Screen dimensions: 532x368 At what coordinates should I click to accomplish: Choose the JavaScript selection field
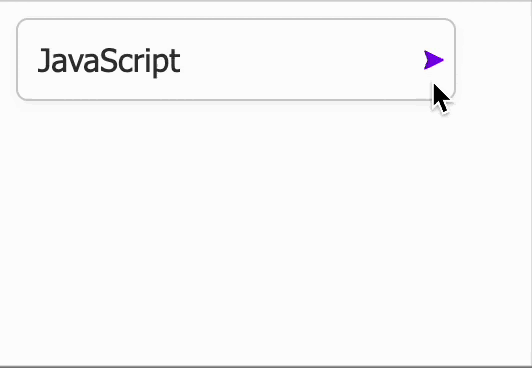coord(236,60)
